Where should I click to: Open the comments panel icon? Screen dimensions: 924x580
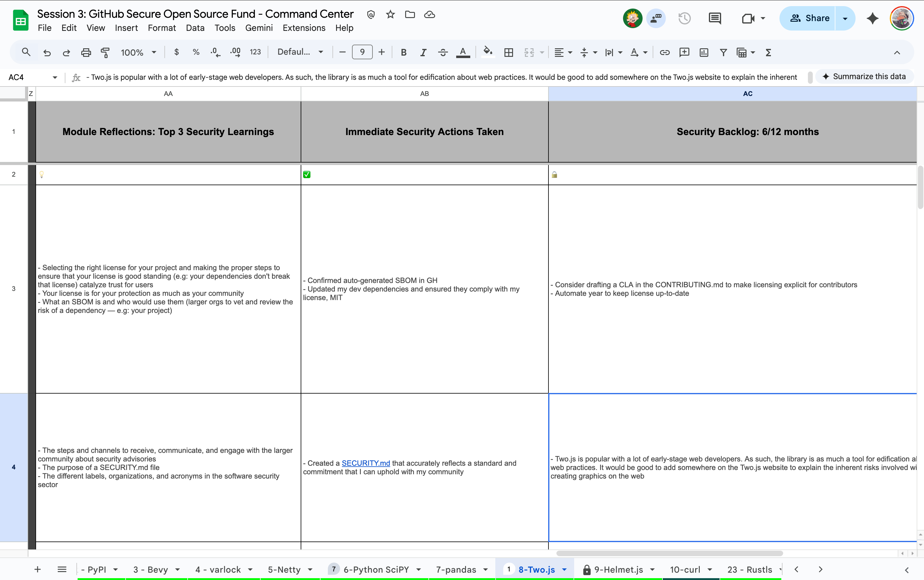(715, 18)
